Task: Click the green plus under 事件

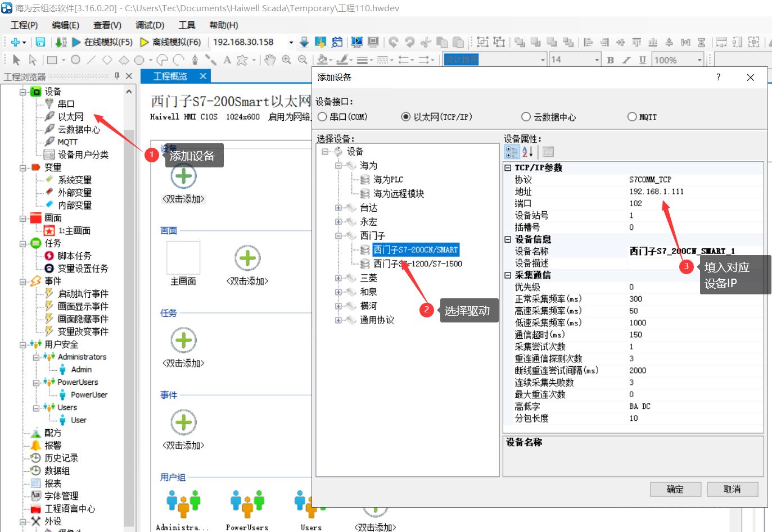Action: pos(183,422)
